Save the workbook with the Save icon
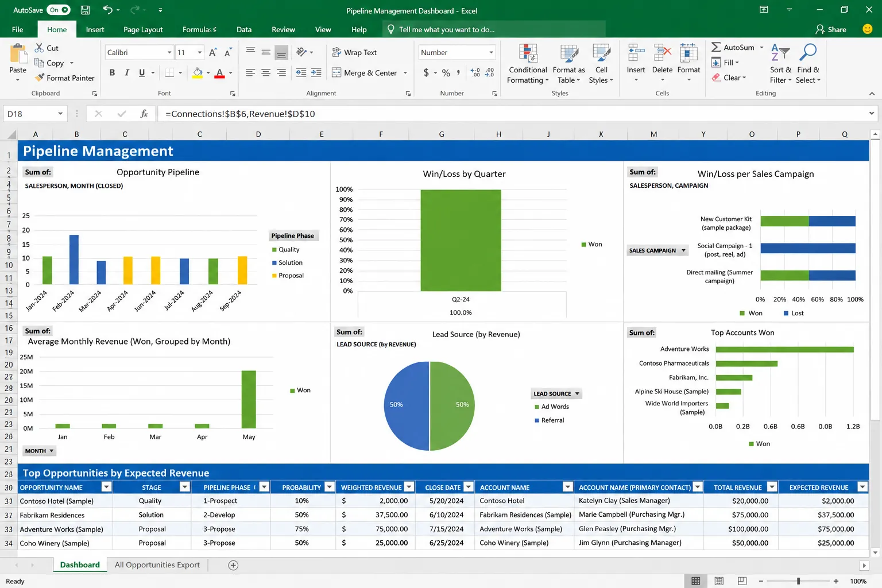Image resolution: width=882 pixels, height=588 pixels. pos(85,10)
